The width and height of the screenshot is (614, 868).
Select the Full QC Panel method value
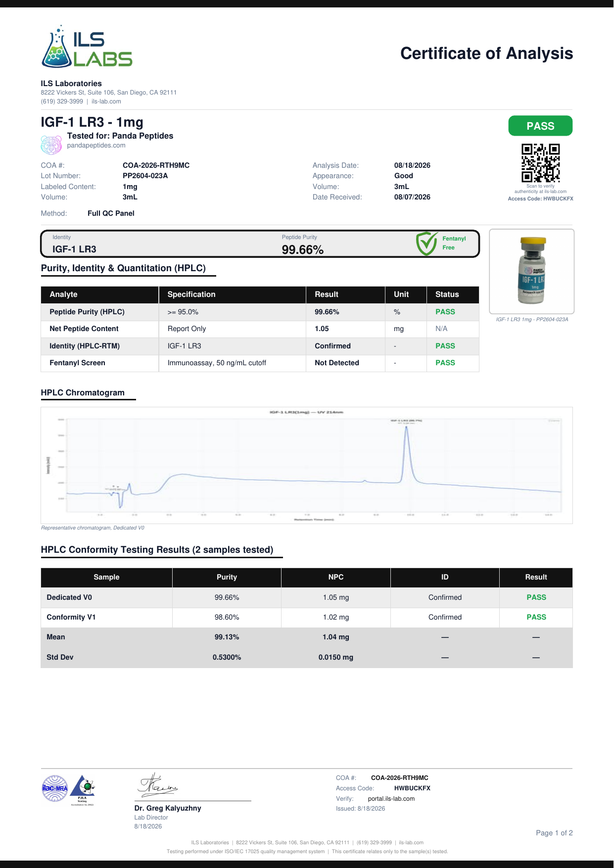(x=111, y=213)
